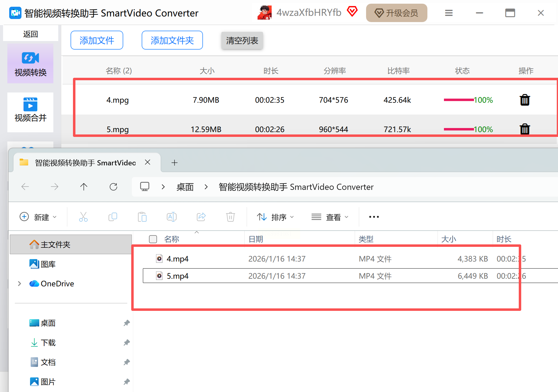Click the 4.mpg conversion progress bar
558x392 pixels.
[459, 100]
